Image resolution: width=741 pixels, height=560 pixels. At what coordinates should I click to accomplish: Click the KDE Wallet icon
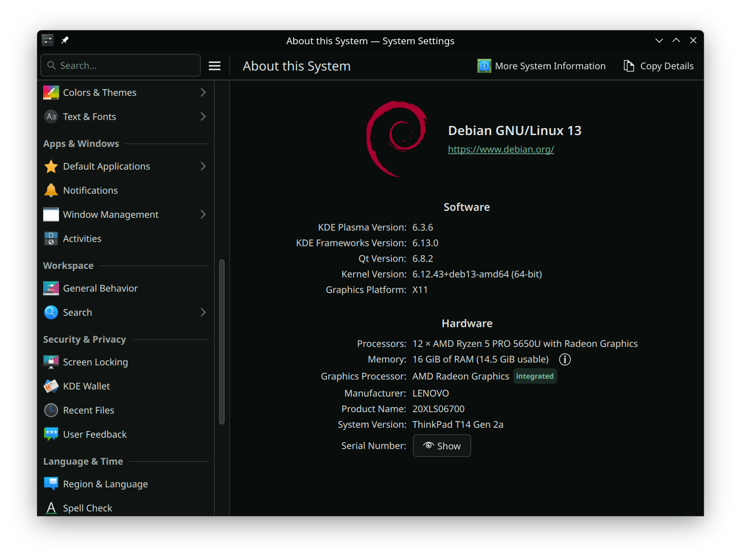[x=51, y=386]
